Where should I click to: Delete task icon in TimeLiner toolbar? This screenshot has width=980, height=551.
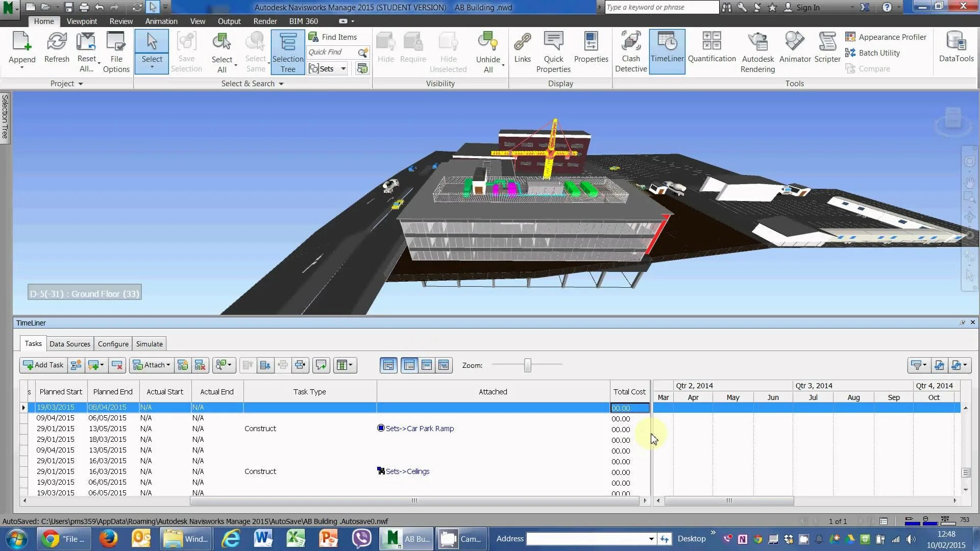pyautogui.click(x=117, y=365)
